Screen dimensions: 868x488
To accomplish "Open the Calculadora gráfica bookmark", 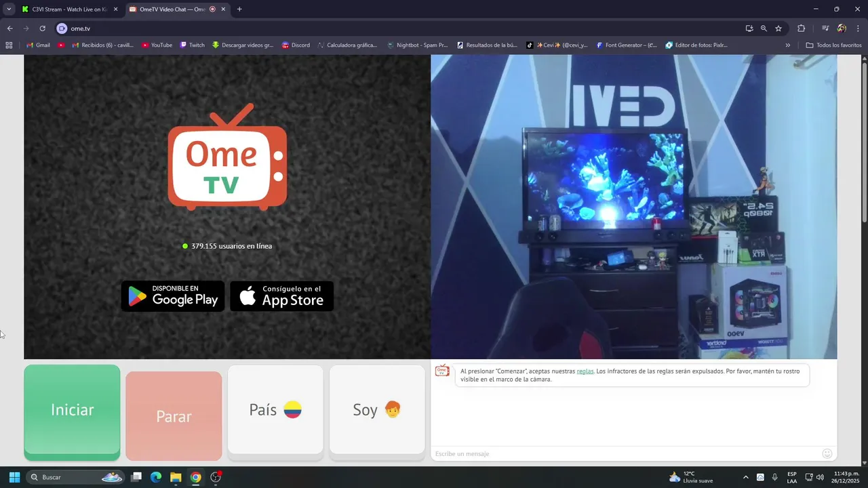I will 347,45.
